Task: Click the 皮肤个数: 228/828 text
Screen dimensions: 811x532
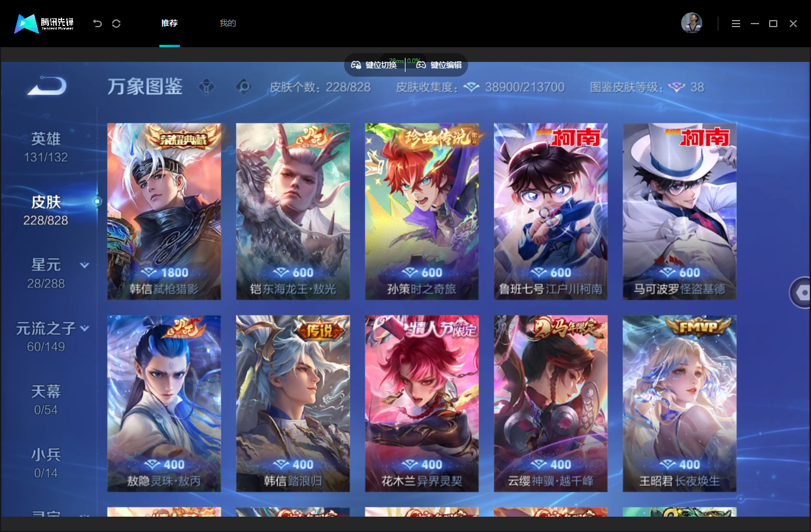Action: 320,87
